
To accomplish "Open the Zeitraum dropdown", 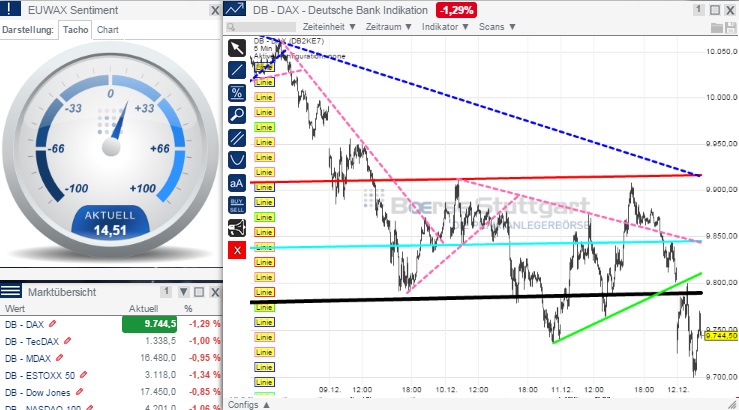I will click(x=388, y=27).
